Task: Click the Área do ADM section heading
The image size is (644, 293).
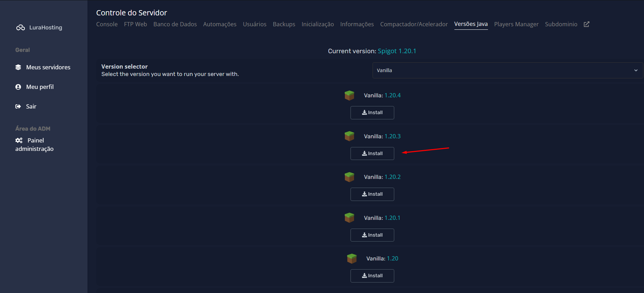Action: 33,128
